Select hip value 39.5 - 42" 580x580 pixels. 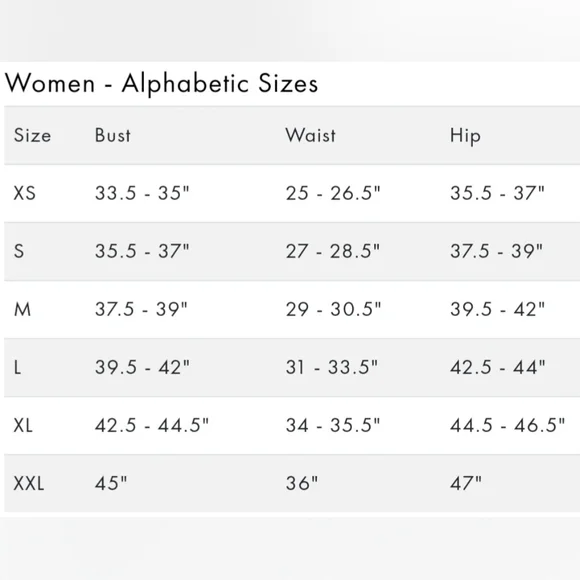pos(498,309)
